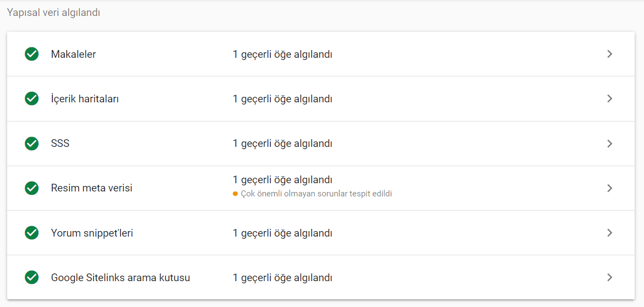Open Google Sitelinks arama kutusu arrow
Screen dimensions: 644x307
(610, 278)
